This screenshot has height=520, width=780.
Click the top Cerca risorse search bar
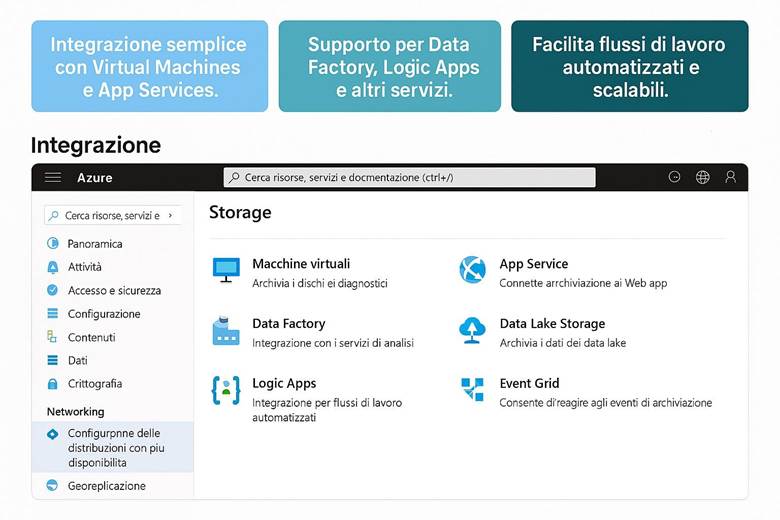408,177
